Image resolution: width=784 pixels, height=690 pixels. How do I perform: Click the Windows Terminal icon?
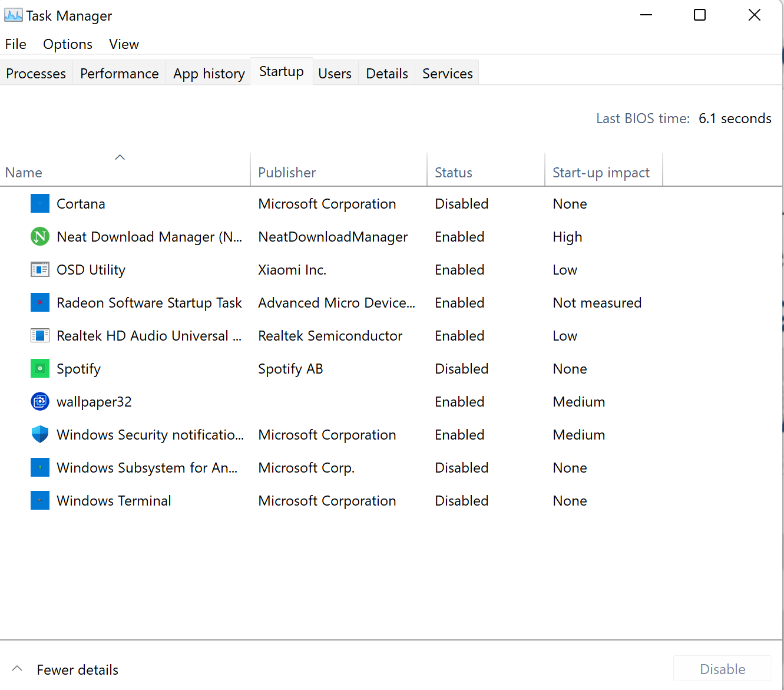pyautogui.click(x=40, y=501)
